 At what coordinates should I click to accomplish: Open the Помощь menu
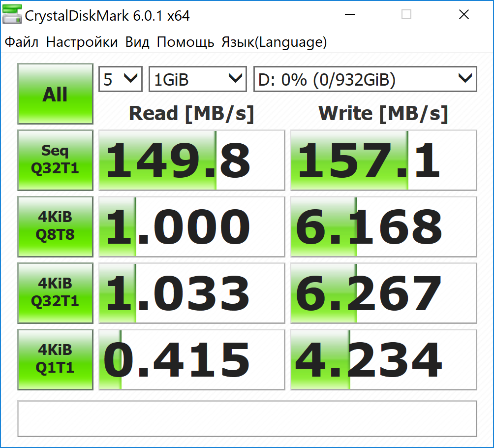point(185,42)
